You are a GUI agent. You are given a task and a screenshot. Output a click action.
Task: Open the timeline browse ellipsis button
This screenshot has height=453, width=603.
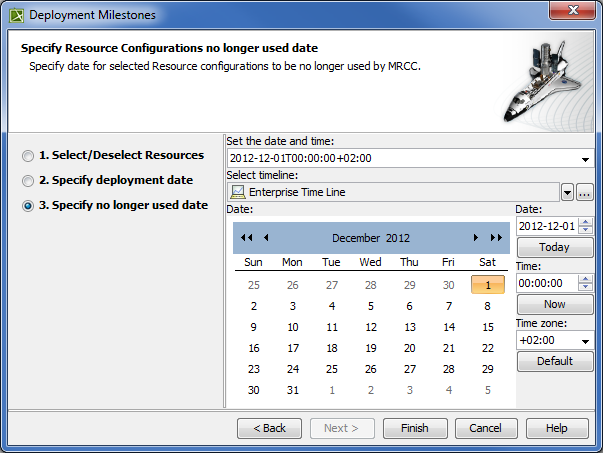[x=585, y=192]
